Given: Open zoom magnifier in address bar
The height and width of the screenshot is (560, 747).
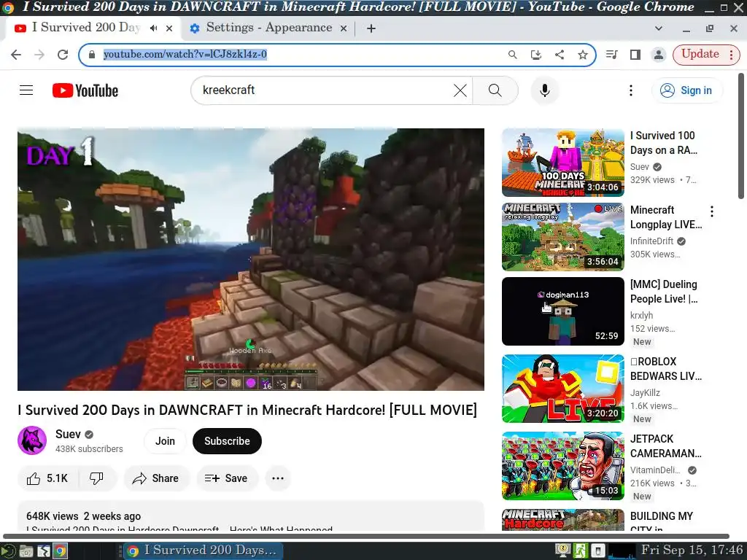Looking at the screenshot, I should [513, 55].
